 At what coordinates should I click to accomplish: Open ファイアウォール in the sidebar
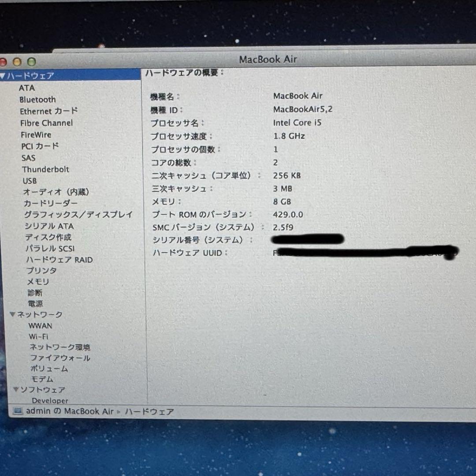click(x=60, y=358)
